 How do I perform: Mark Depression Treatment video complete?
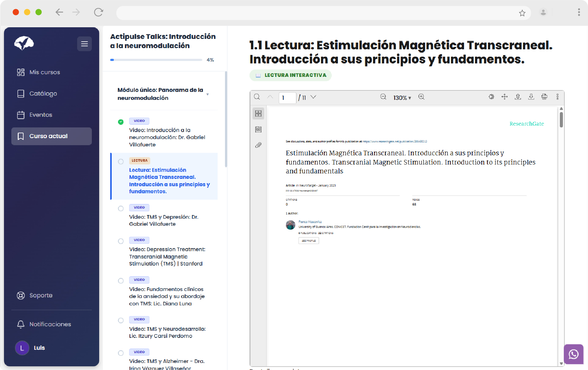(x=121, y=241)
